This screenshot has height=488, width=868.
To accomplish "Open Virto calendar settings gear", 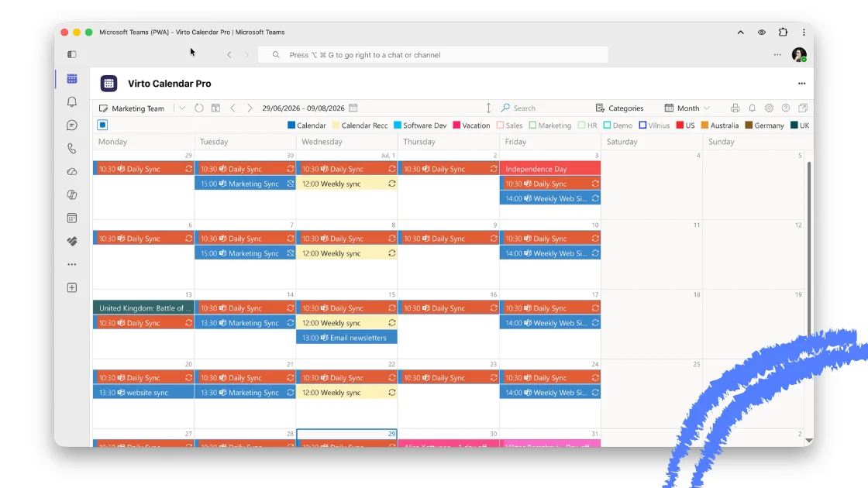I will 769,108.
